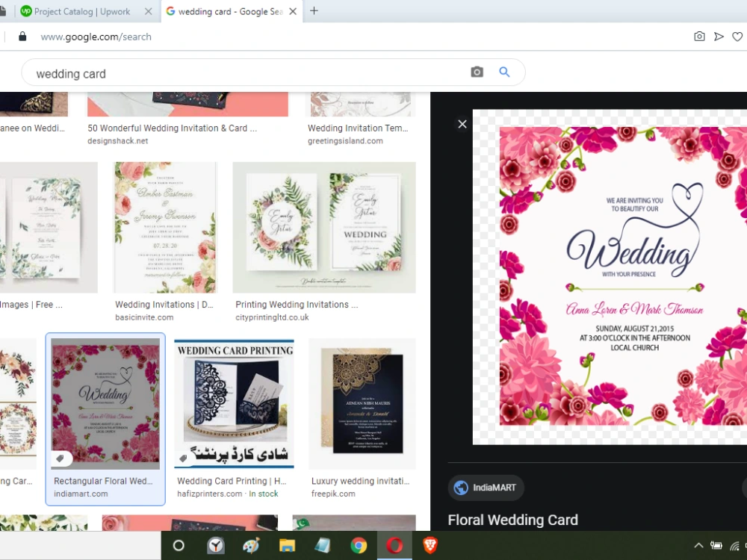747x560 pixels.
Task: Open the Amber Eastman floral invitation thumbnail
Action: [x=165, y=228]
